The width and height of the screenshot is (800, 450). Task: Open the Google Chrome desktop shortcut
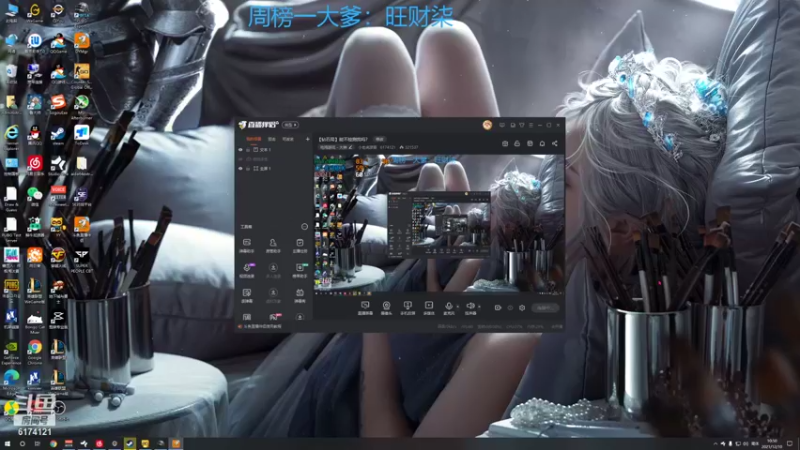click(x=35, y=351)
